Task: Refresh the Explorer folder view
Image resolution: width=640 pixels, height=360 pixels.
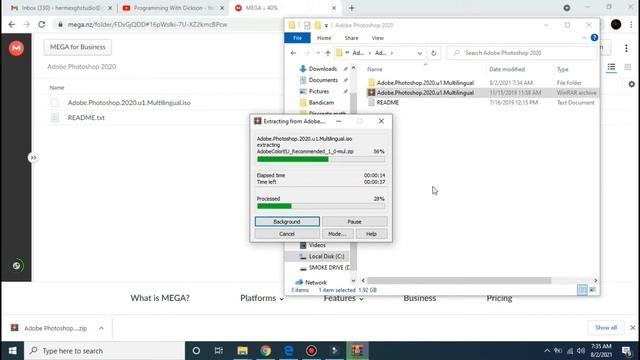Action: (x=433, y=53)
